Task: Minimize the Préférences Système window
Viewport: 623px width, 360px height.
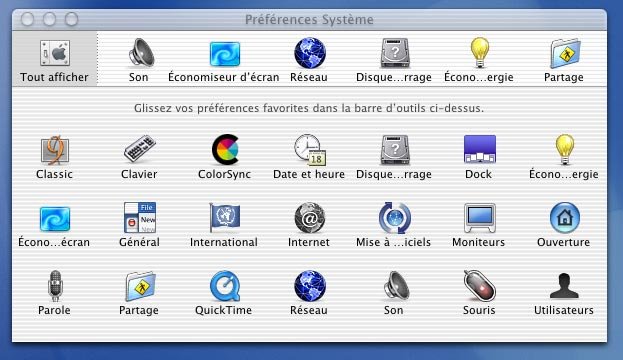Action: coord(49,19)
